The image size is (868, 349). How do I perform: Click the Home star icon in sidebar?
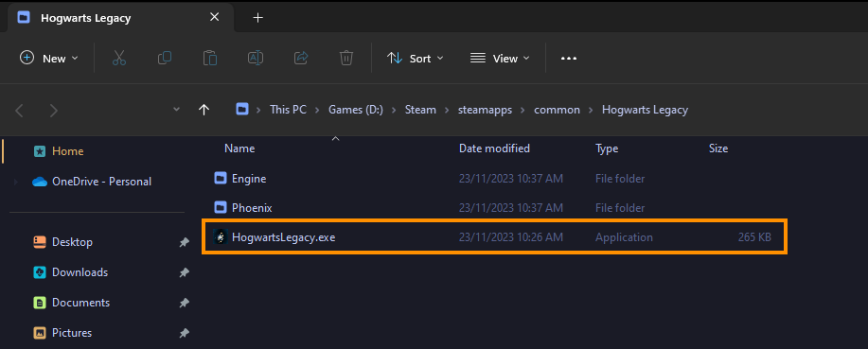40,151
